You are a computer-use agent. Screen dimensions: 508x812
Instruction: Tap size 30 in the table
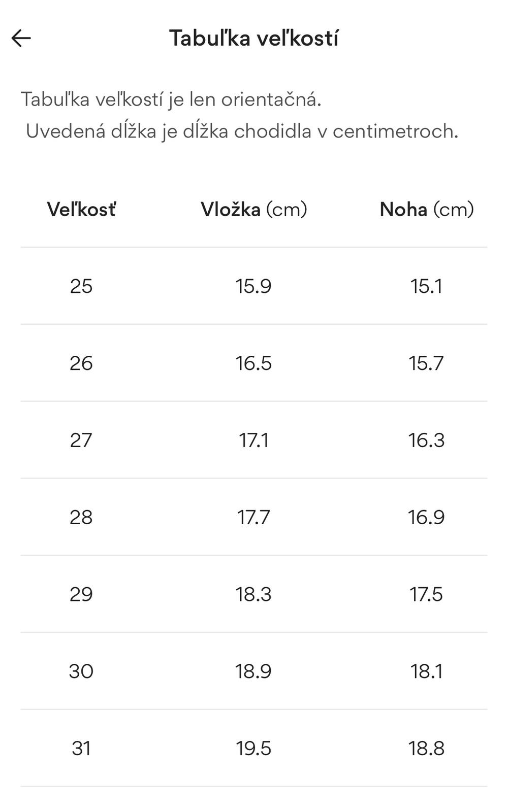point(81,671)
